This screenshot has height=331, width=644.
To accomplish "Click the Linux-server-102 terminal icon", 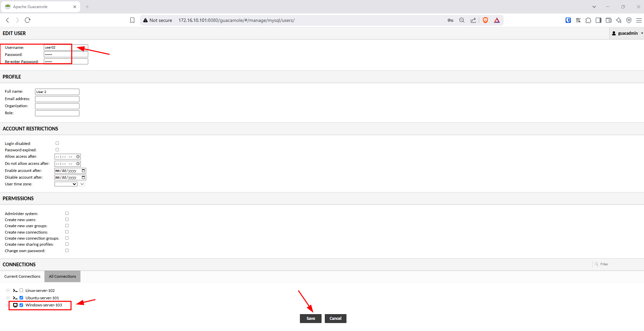I will click(15, 290).
